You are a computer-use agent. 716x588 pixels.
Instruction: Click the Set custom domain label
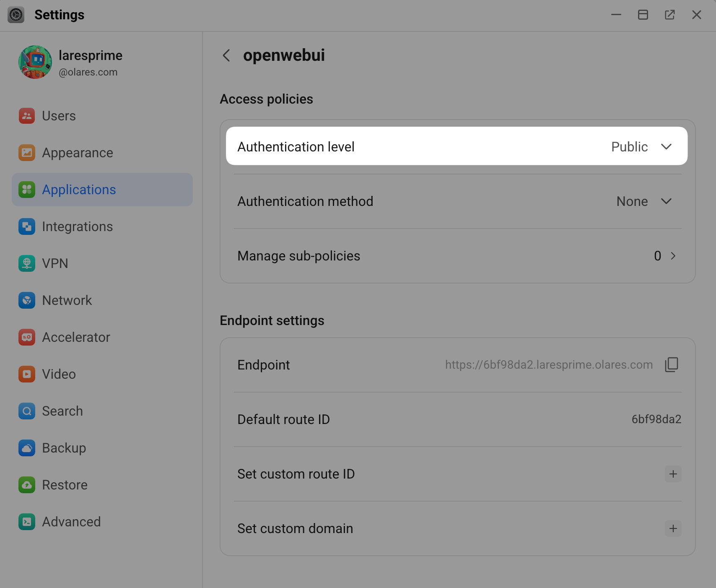tap(295, 528)
